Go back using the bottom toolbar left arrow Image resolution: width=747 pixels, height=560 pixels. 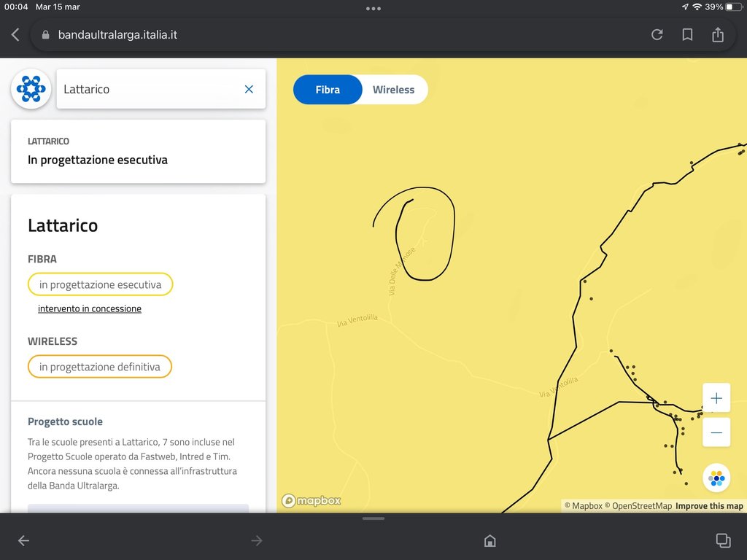click(x=23, y=540)
